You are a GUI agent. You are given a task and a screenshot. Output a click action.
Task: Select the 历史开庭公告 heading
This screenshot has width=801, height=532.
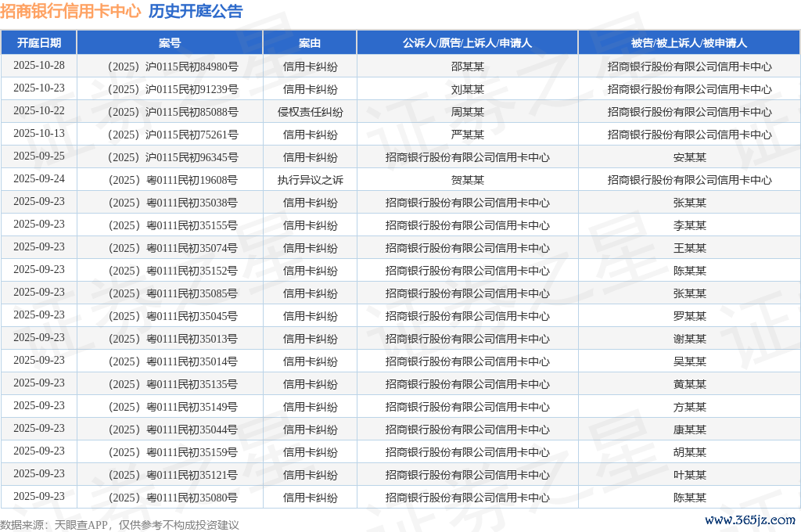click(x=196, y=11)
